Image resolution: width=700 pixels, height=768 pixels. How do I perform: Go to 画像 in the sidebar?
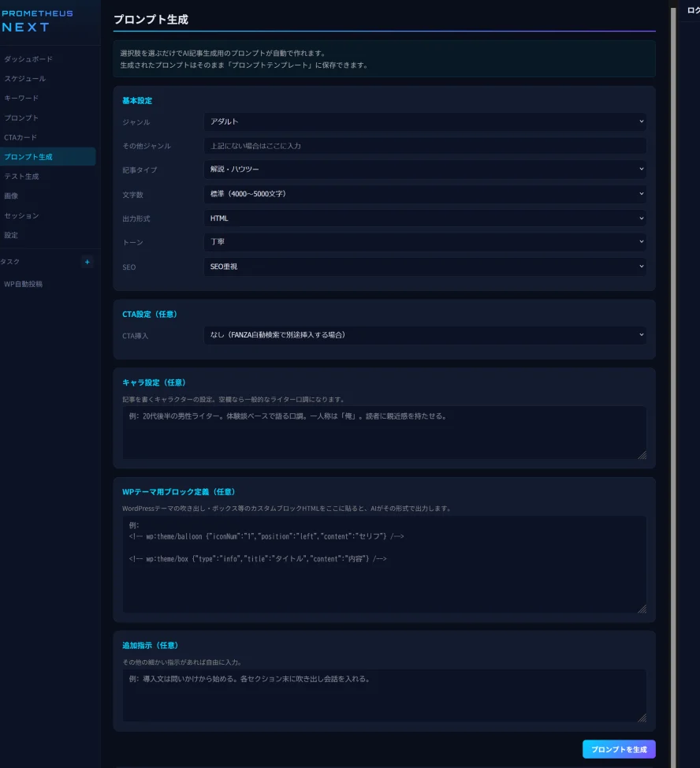point(11,196)
